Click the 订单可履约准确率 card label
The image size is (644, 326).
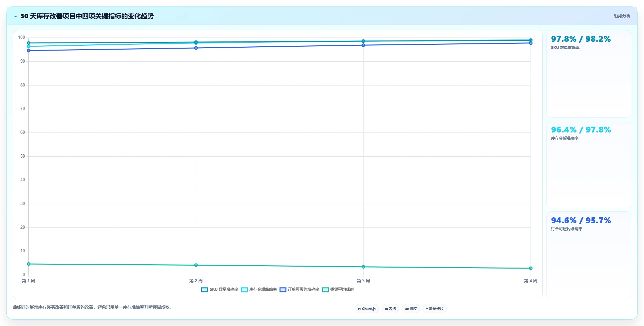point(567,229)
